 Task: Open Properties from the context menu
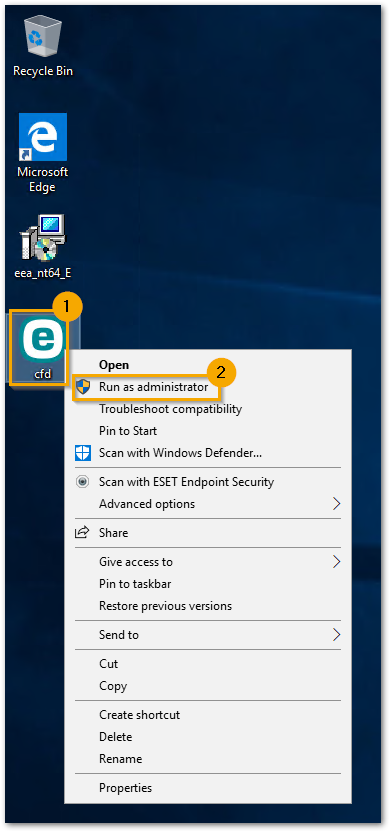tap(208, 788)
